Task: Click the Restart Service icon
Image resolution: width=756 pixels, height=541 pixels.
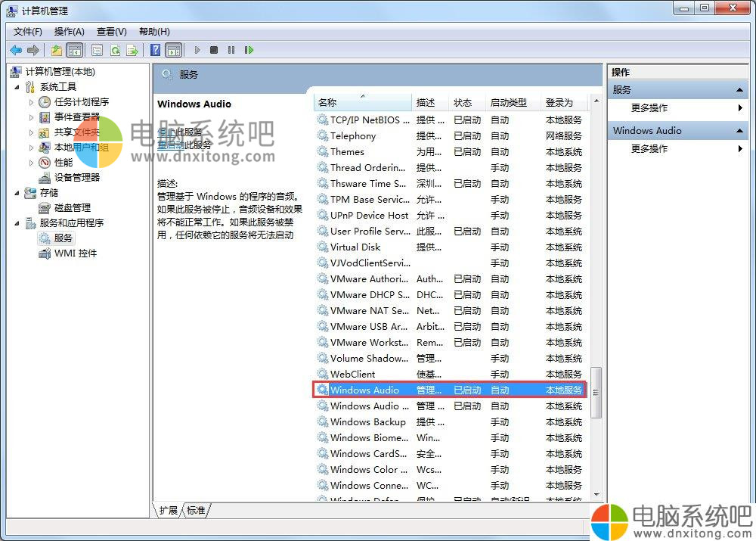Action: click(249, 50)
